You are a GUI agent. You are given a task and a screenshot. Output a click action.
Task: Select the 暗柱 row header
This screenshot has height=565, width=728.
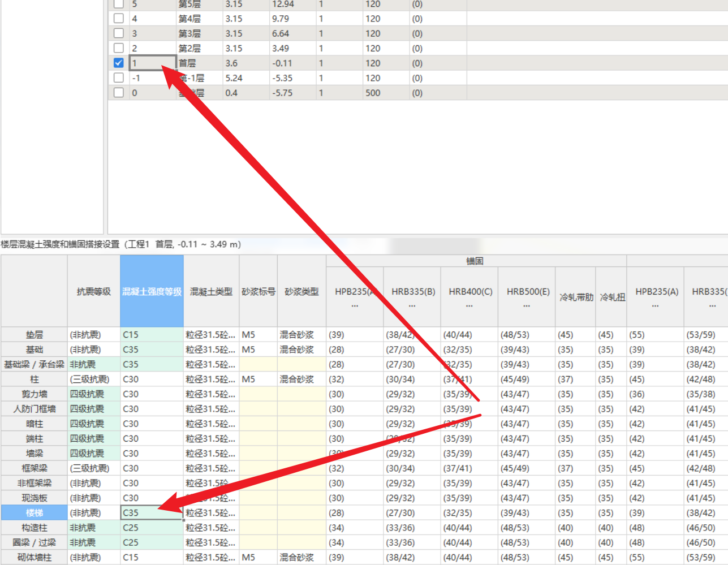35,424
